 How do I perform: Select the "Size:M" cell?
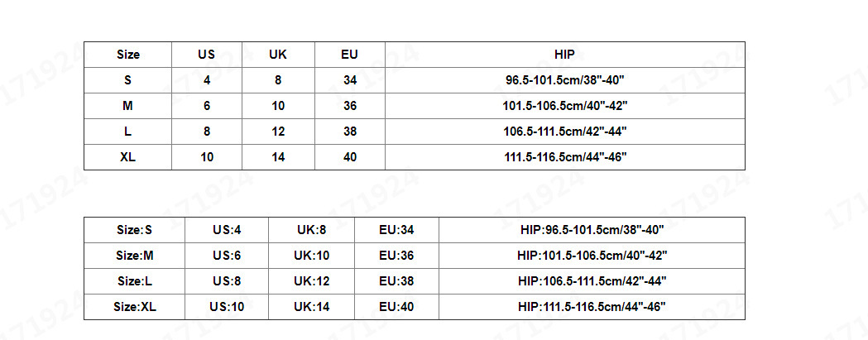(135, 256)
